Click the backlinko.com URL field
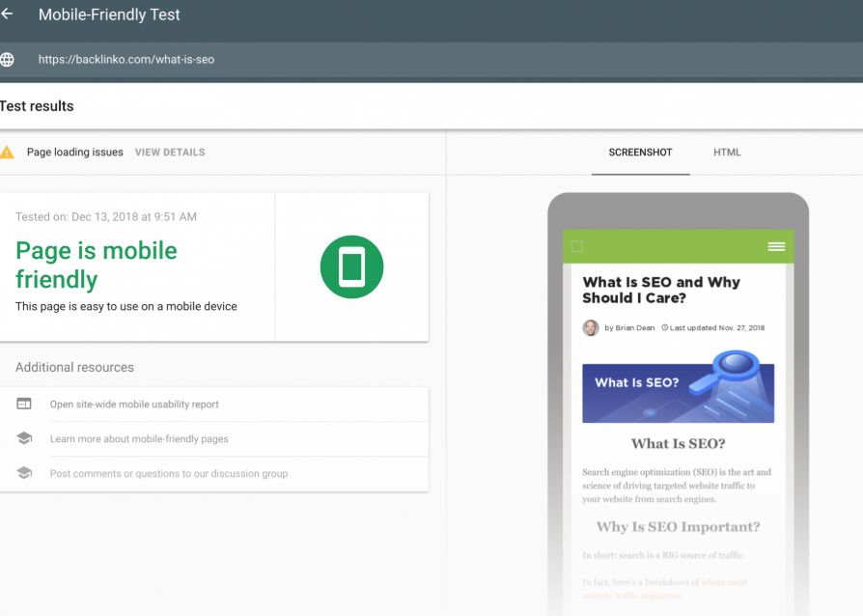 click(126, 60)
